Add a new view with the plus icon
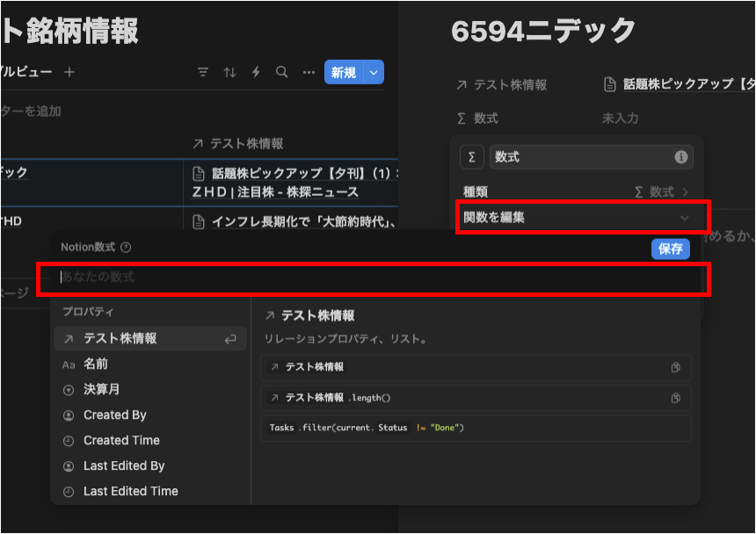 click(x=69, y=72)
